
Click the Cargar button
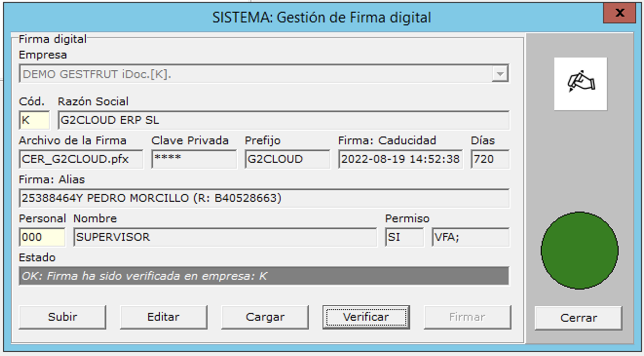265,317
